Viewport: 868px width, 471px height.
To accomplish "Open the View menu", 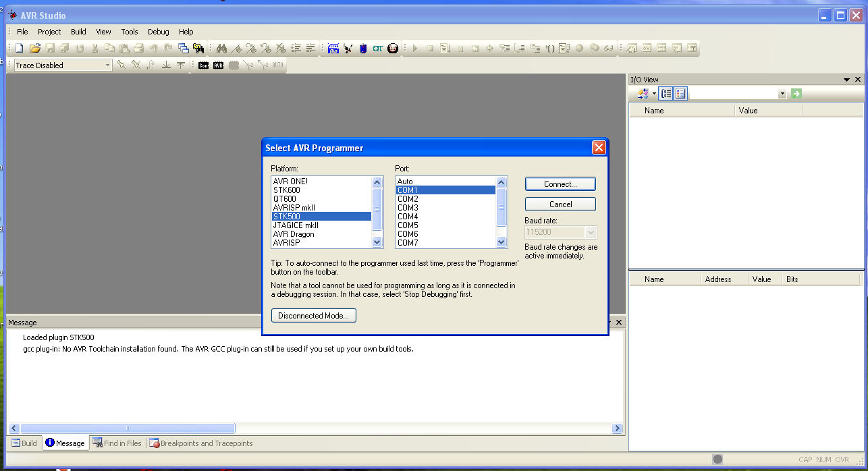I will click(103, 32).
